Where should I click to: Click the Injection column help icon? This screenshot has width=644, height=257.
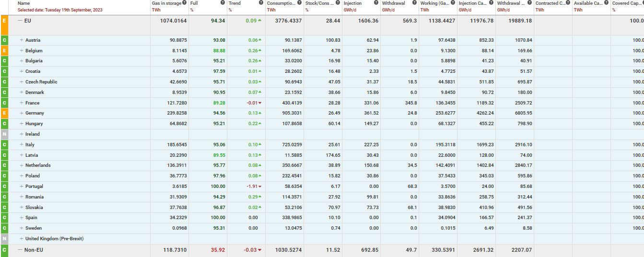point(376,3)
